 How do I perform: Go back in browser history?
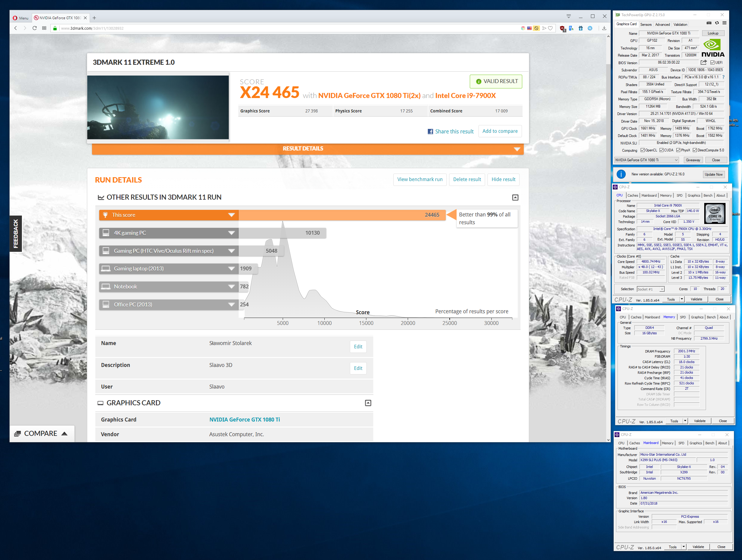pyautogui.click(x=15, y=28)
